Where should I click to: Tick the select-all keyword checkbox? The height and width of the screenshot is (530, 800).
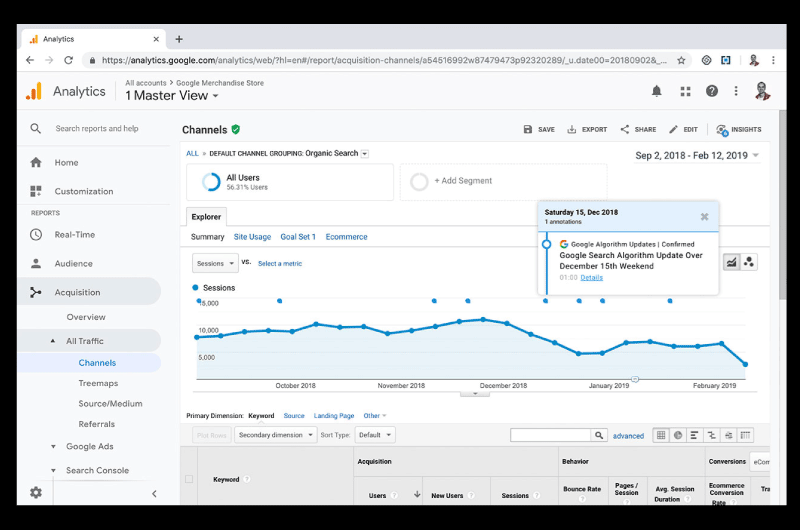[189, 479]
